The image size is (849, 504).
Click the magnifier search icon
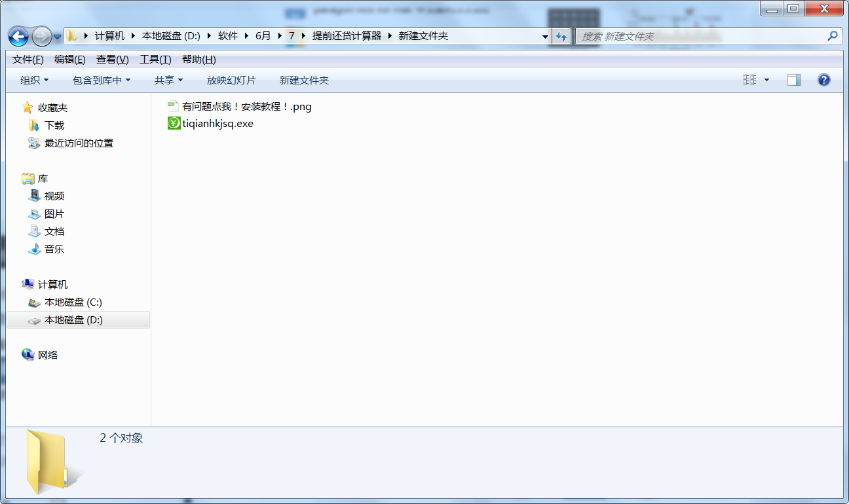(x=833, y=36)
